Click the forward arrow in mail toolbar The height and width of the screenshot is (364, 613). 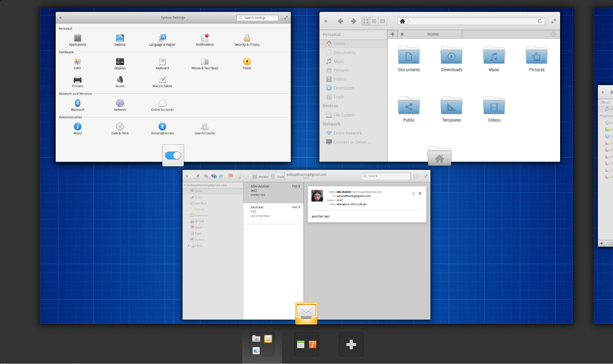coord(222,176)
